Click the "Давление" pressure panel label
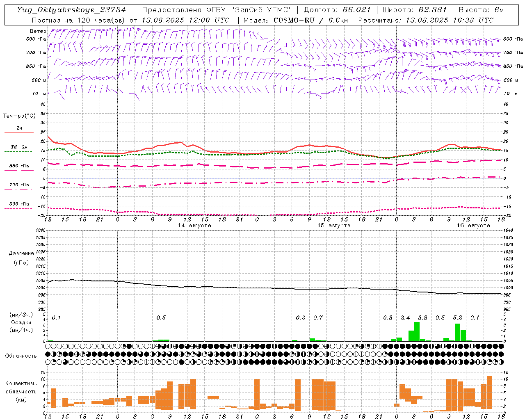Viewport: 525px width, 420px height. click(21, 253)
